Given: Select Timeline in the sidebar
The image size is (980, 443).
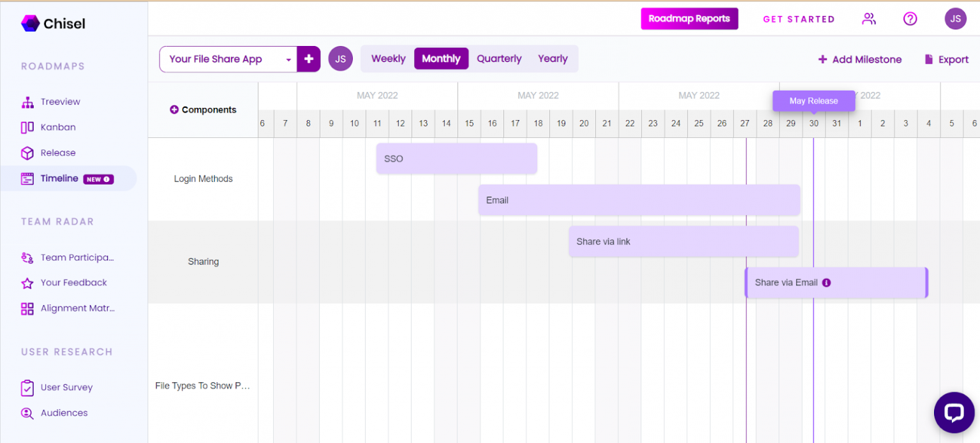Looking at the screenshot, I should (59, 179).
